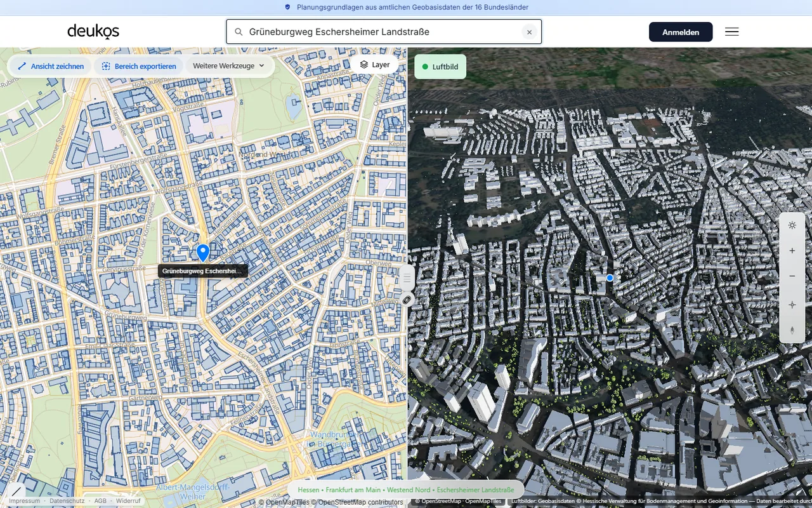Open the Datenschutz link

[x=67, y=501]
